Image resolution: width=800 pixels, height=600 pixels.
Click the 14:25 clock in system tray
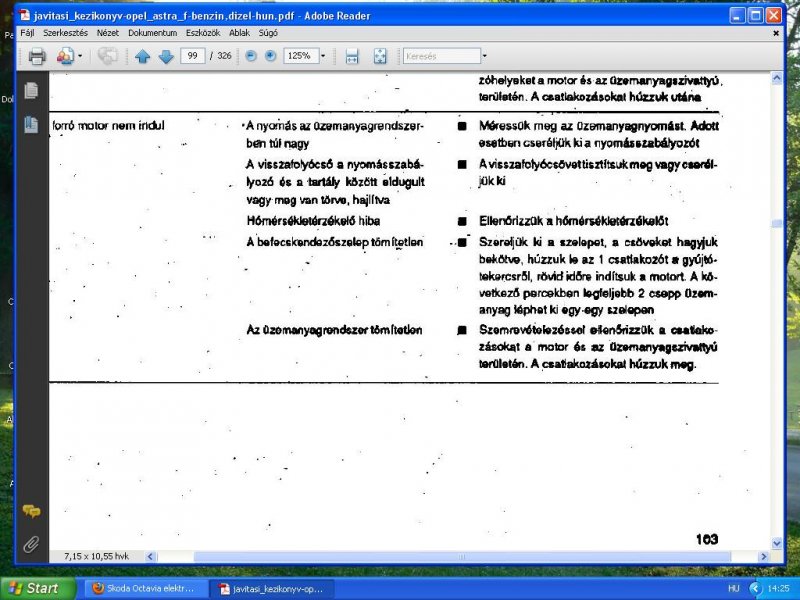pos(778,588)
